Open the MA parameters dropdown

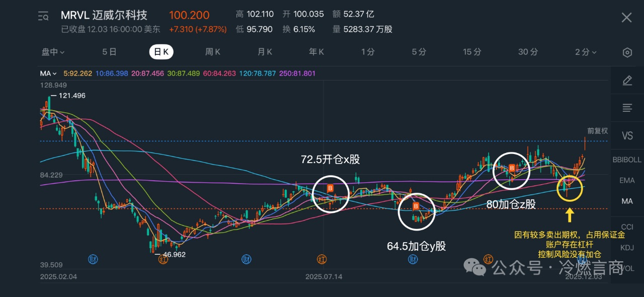point(48,73)
